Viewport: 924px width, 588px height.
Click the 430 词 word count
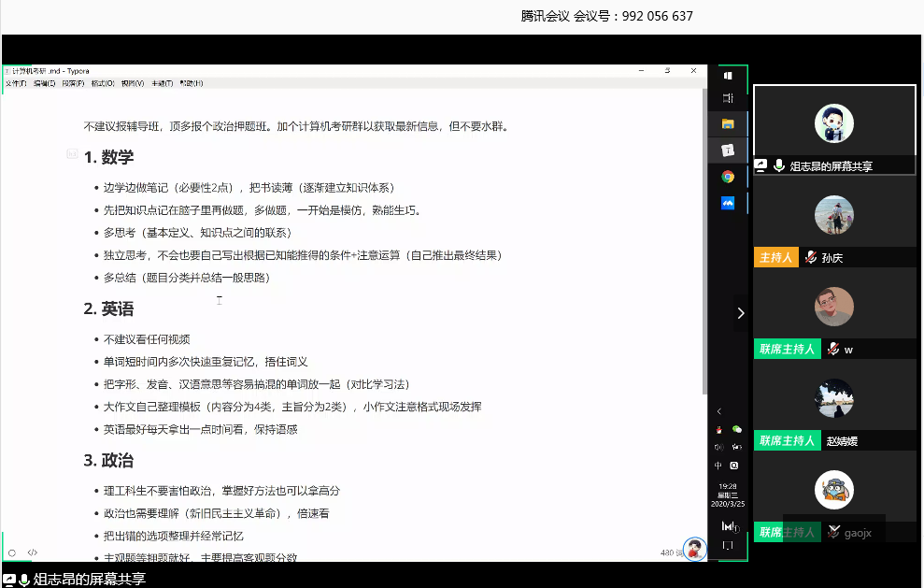coord(668,552)
